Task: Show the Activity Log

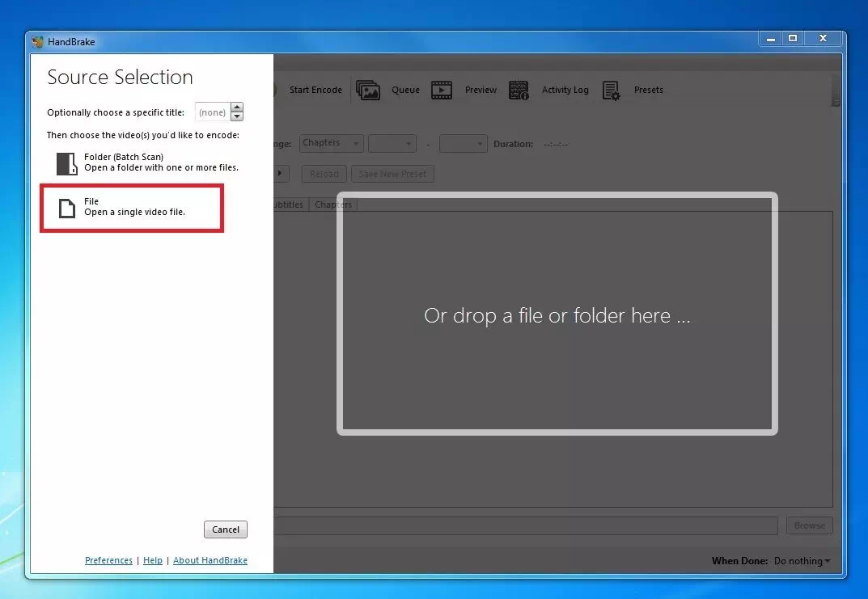Action: pos(548,90)
